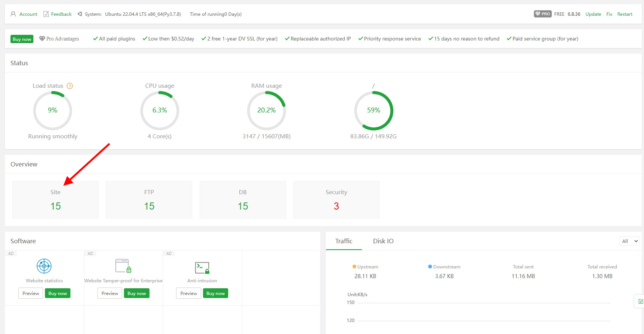
Task: Click the Account user icon
Action: tap(13, 14)
